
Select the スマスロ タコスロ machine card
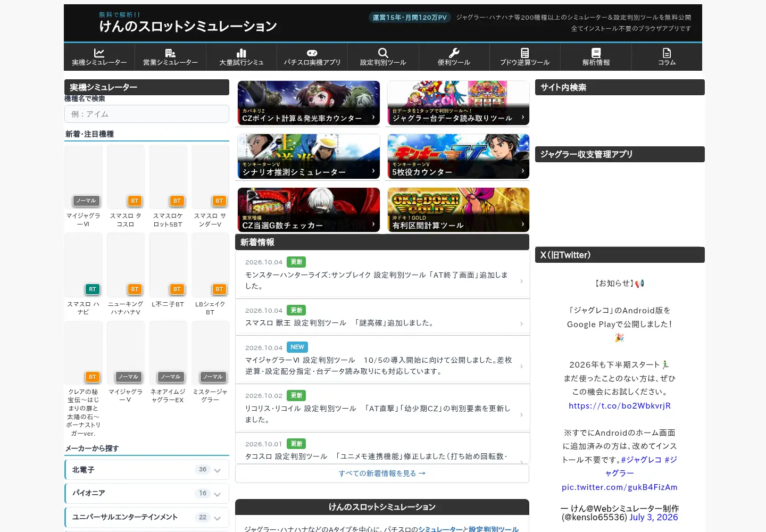point(126,187)
